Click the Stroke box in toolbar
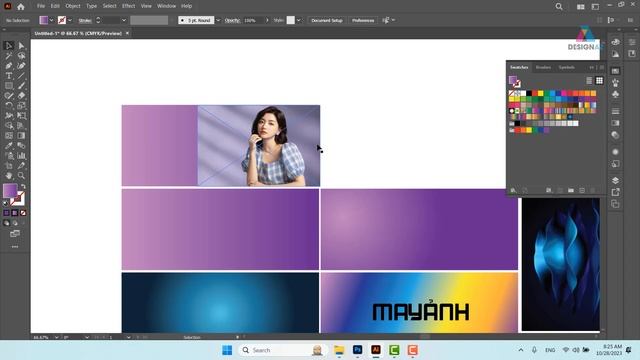The width and height of the screenshot is (640, 360). [18, 199]
